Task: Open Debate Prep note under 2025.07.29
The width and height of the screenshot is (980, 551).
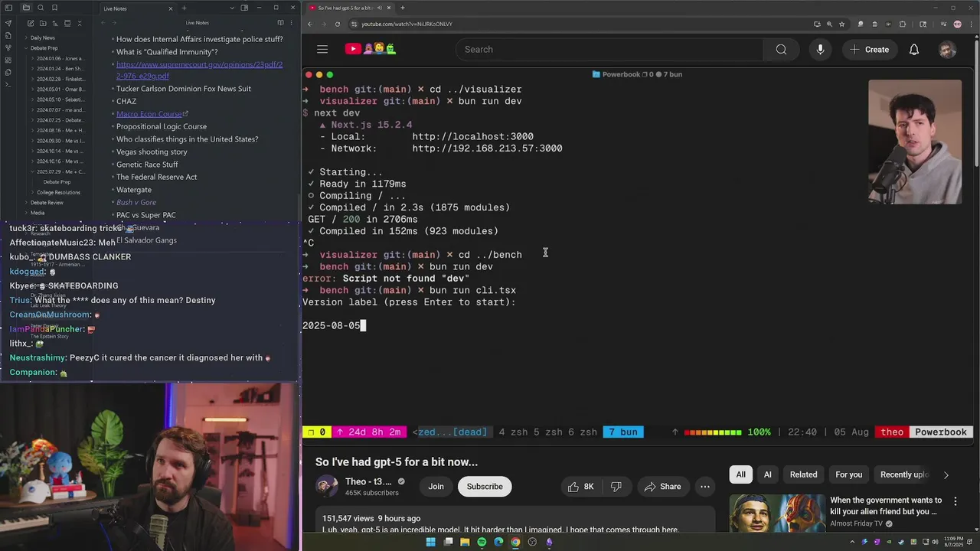Action: [x=57, y=182]
